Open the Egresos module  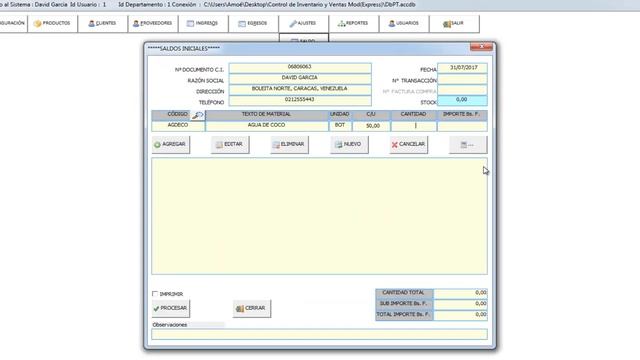tap(253, 24)
